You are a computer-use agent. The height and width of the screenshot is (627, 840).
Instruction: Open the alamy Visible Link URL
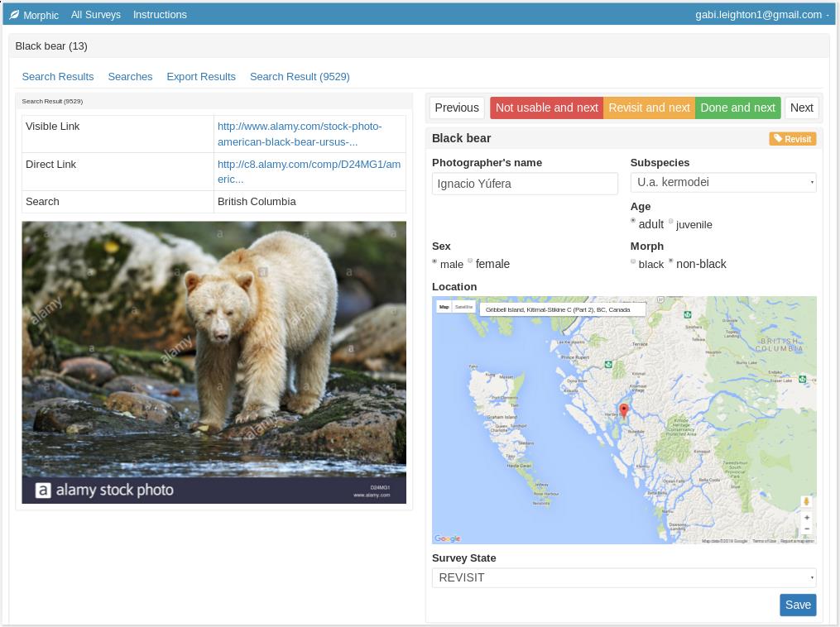pyautogui.click(x=299, y=134)
